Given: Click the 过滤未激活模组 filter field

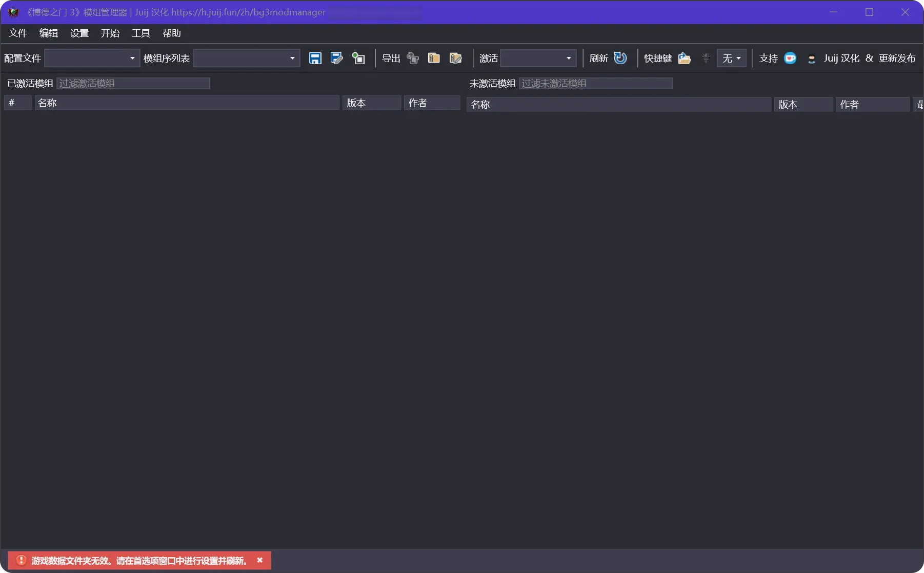Looking at the screenshot, I should [595, 83].
